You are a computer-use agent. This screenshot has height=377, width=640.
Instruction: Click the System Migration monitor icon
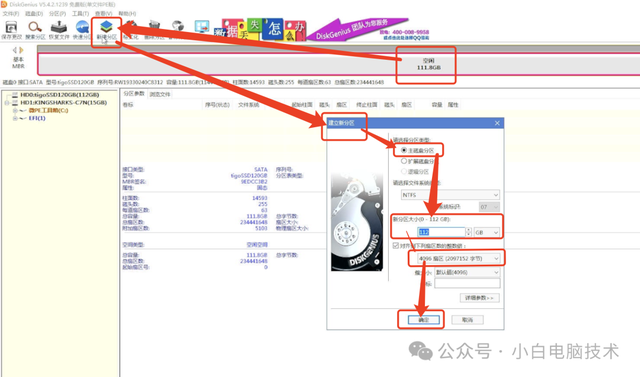(x=202, y=27)
